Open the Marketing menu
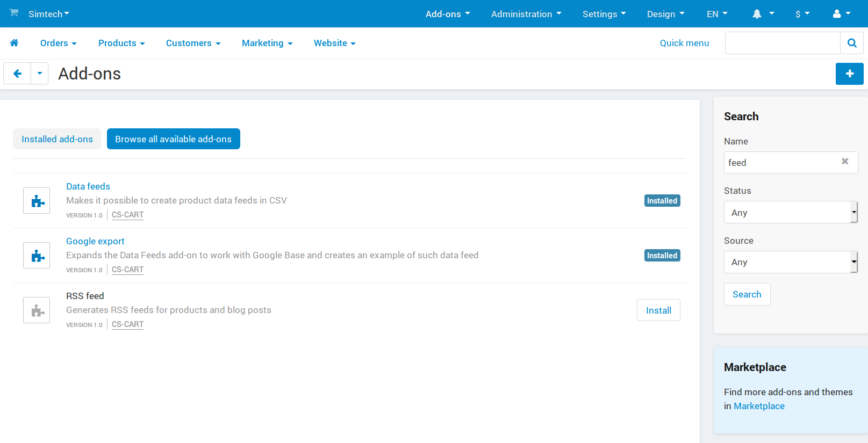 click(267, 43)
